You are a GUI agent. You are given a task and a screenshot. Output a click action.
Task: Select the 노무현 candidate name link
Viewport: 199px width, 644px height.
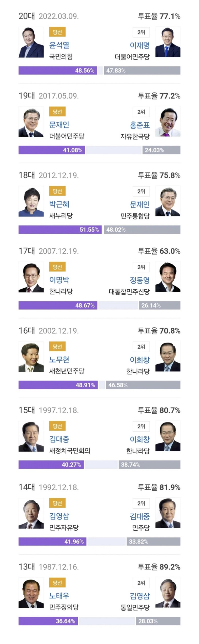click(59, 360)
